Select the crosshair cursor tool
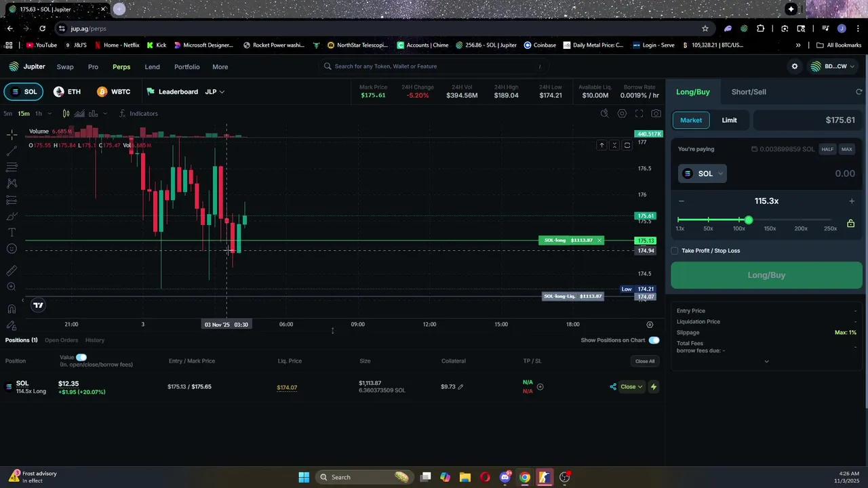 [12, 134]
